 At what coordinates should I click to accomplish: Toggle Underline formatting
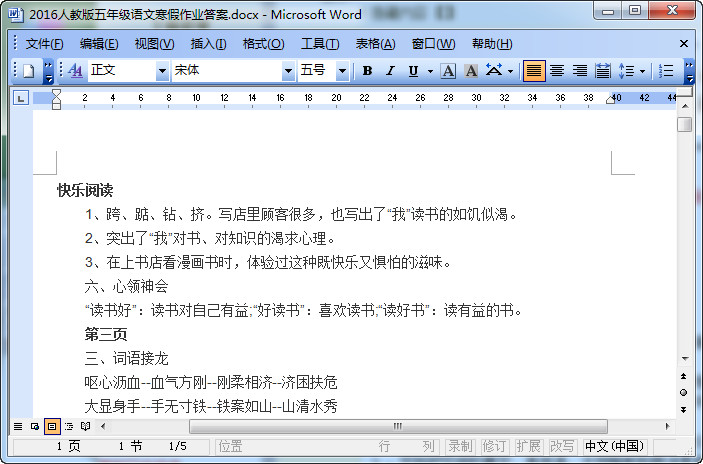(413, 71)
